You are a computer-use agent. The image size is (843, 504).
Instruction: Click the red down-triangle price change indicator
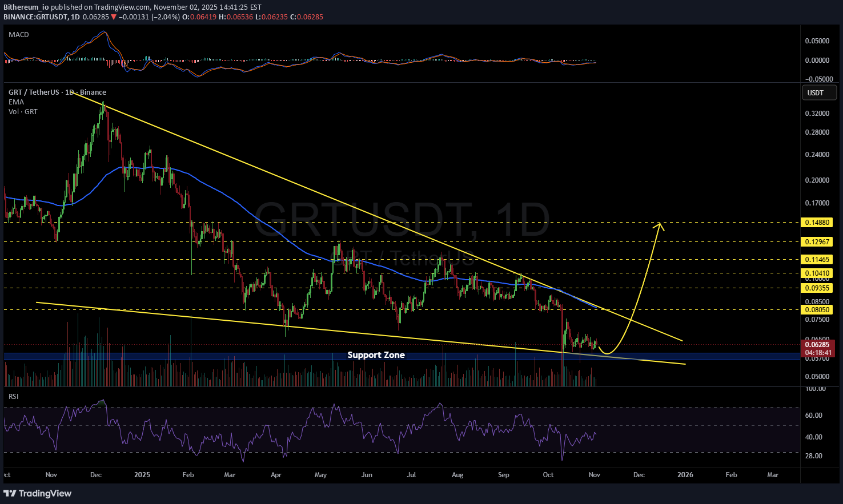click(x=114, y=17)
